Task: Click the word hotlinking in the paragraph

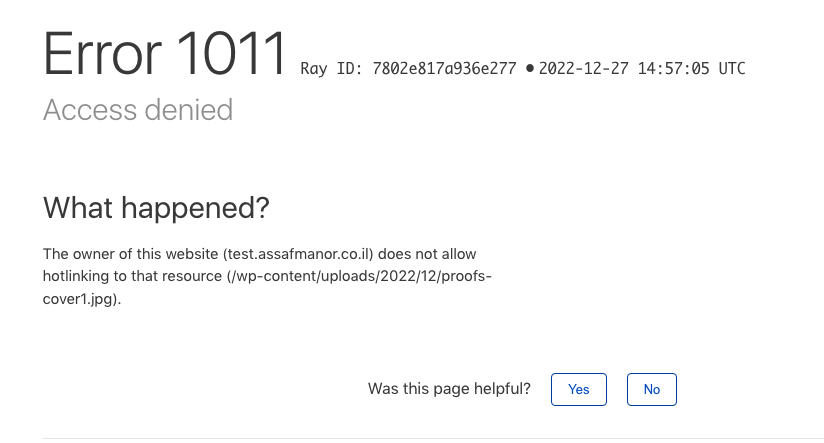Action: pos(76,276)
